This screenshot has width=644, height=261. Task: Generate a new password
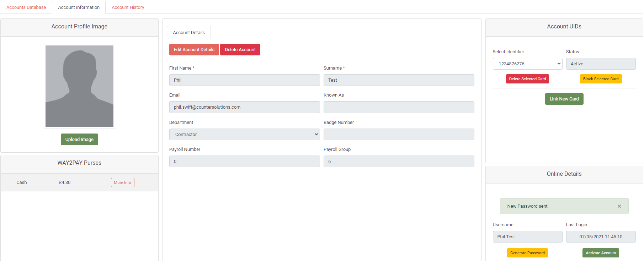click(x=527, y=253)
